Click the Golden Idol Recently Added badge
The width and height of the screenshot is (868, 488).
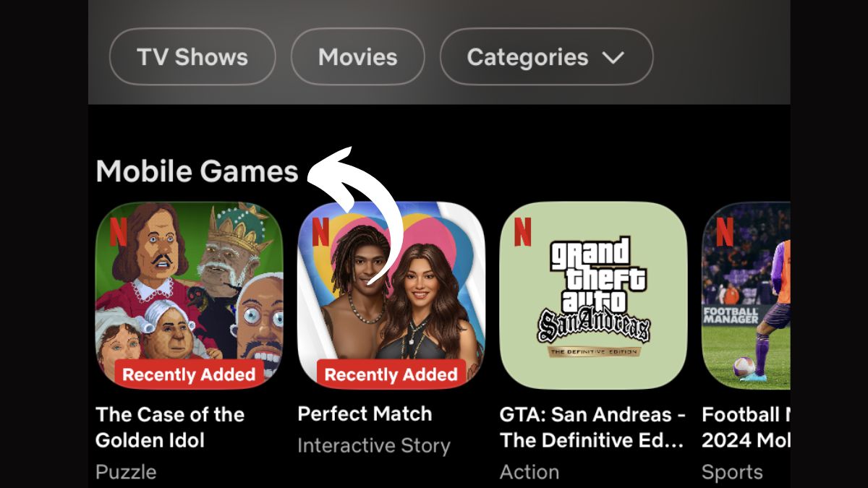pyautogui.click(x=189, y=374)
